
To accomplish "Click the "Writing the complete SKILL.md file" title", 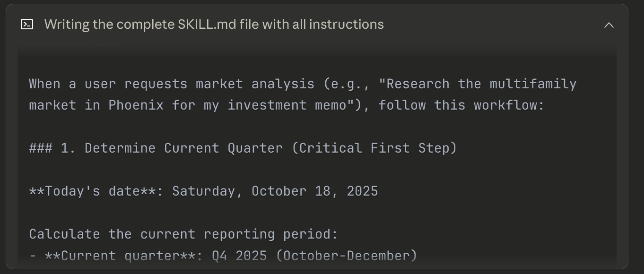I will 214,24.
